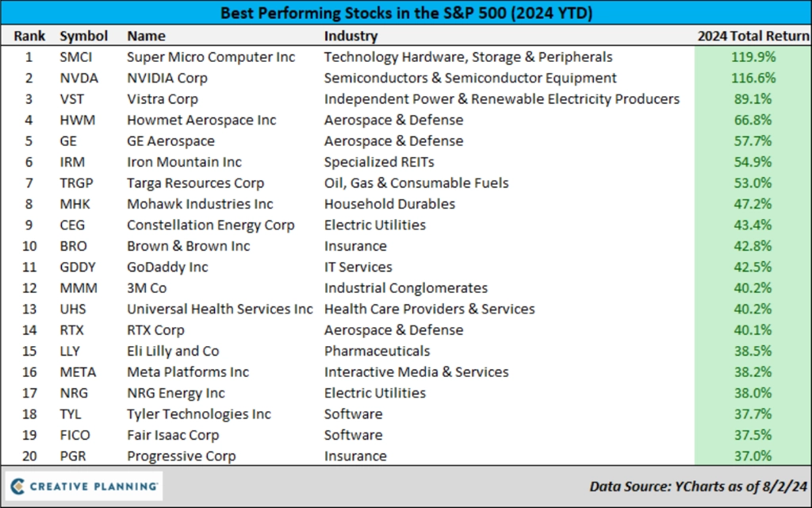Click the 3M Co name cell
Screen dimensions: 812x508
[x=147, y=287]
